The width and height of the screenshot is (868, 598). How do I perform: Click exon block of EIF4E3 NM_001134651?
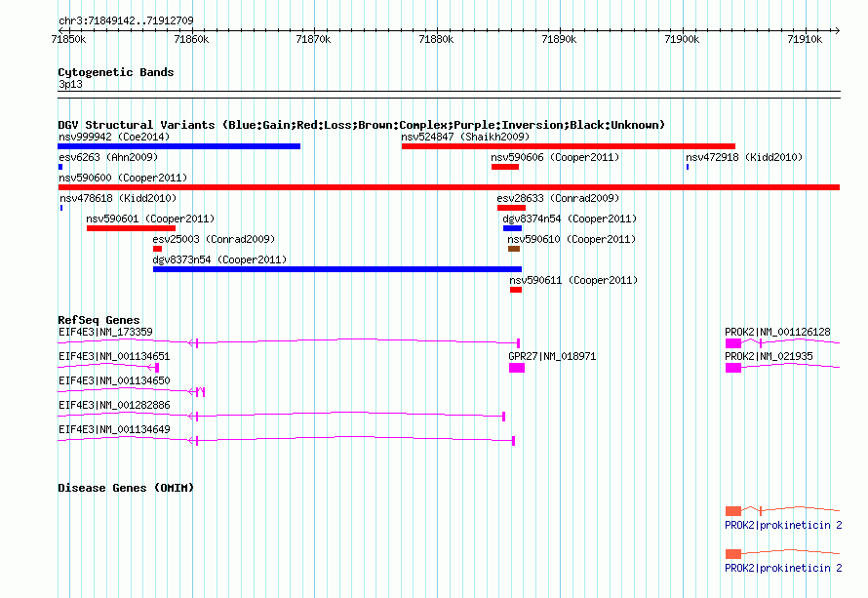[157, 368]
